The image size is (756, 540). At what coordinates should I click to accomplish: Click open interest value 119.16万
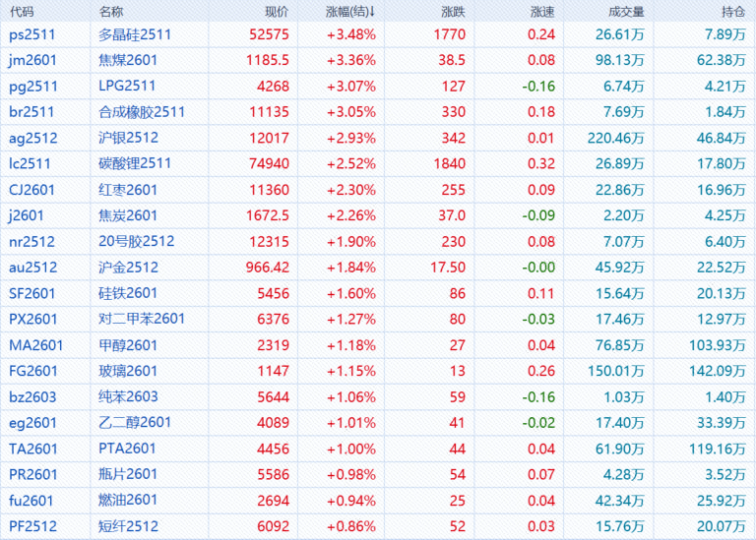718,449
